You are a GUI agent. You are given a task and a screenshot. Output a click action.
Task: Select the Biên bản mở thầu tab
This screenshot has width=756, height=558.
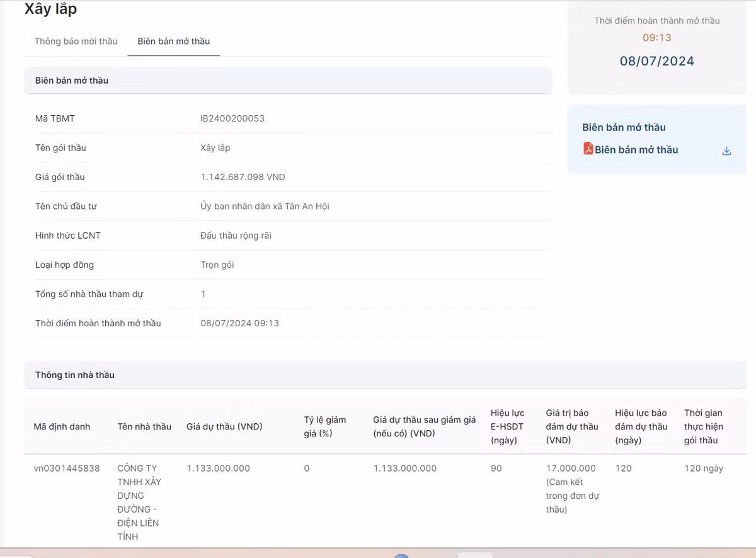(173, 42)
